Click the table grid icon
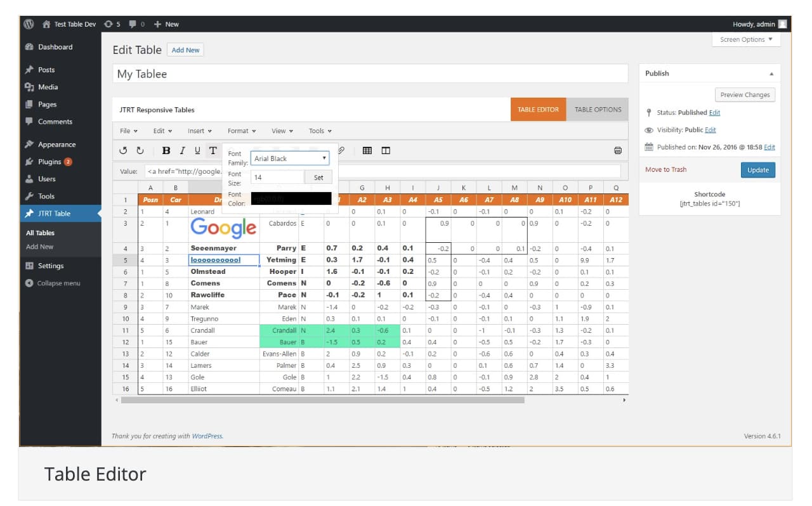Viewport: 812px width, 506px height. pyautogui.click(x=367, y=150)
